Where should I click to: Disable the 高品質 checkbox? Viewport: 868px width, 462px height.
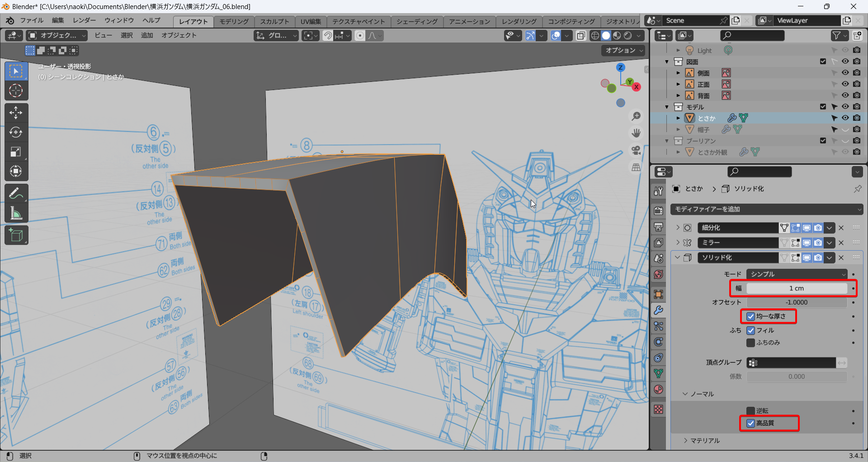751,423
